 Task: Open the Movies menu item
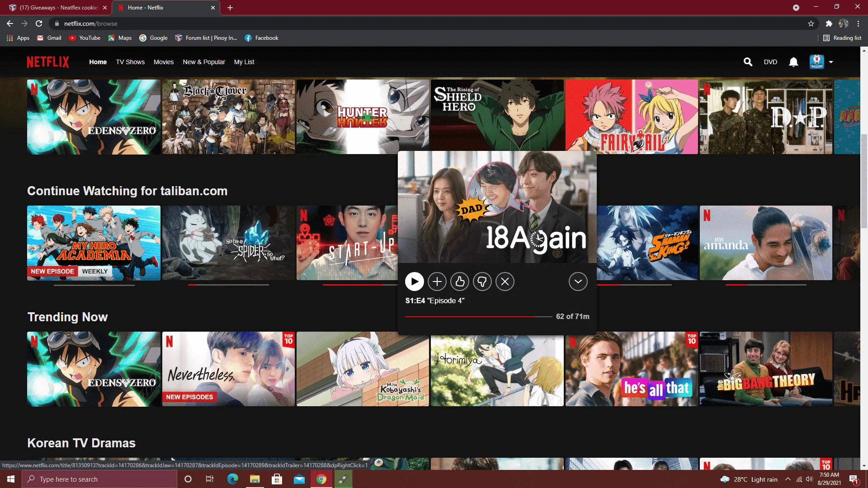(x=164, y=62)
